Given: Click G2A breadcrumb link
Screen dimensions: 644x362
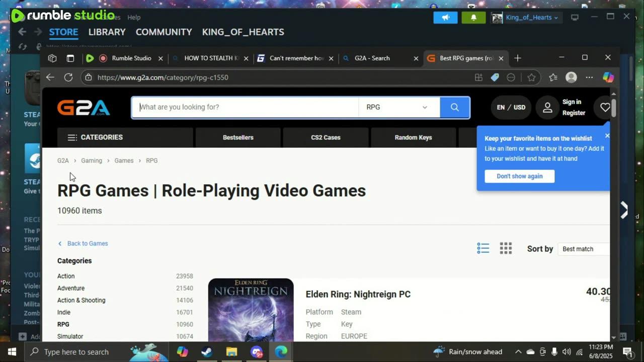Looking at the screenshot, I should 63,161.
